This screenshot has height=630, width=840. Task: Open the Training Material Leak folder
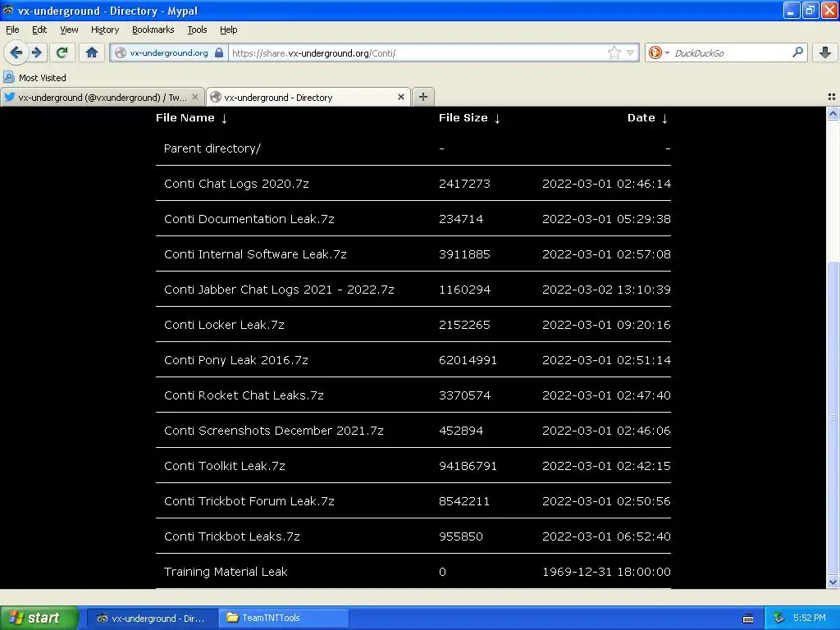(226, 572)
